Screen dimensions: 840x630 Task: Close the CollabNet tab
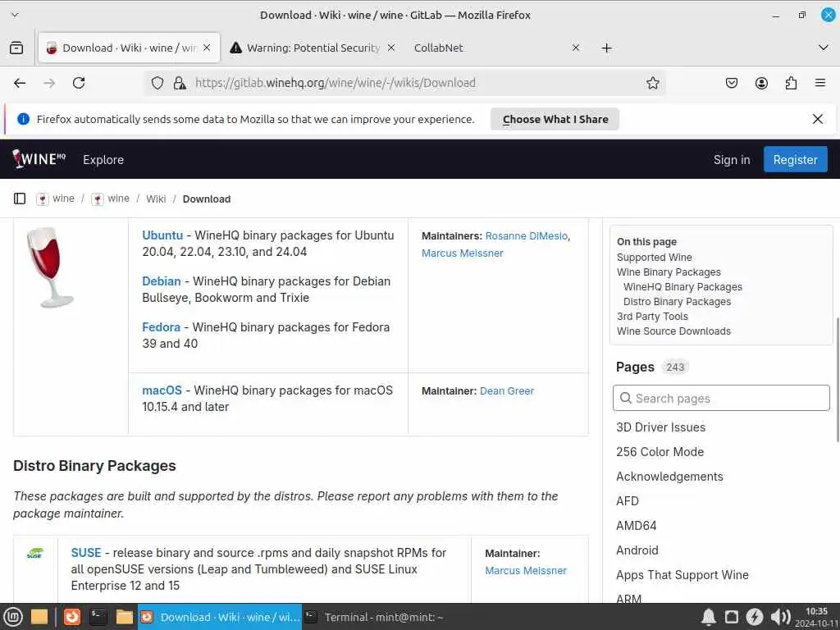pyautogui.click(x=576, y=48)
